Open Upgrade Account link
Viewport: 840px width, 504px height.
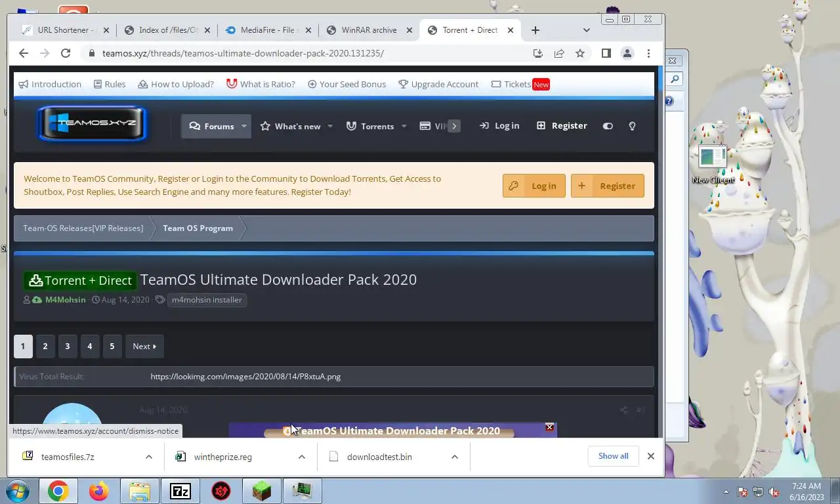[438, 84]
